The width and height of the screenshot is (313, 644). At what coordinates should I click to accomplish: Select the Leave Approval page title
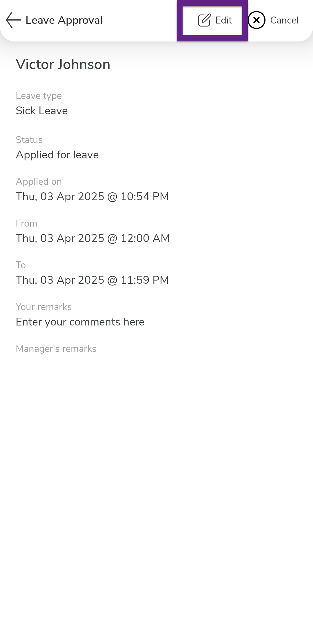64,20
